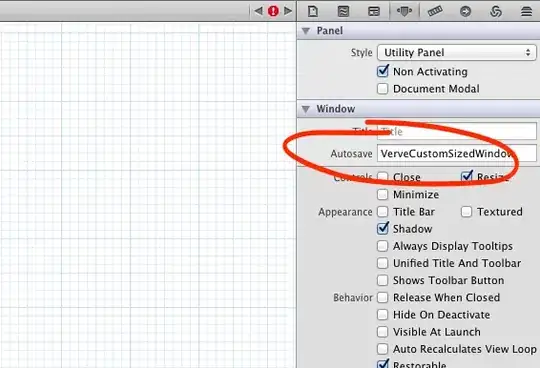Open the Size inspector ruler icon
The image size is (540, 368).
click(x=435, y=11)
